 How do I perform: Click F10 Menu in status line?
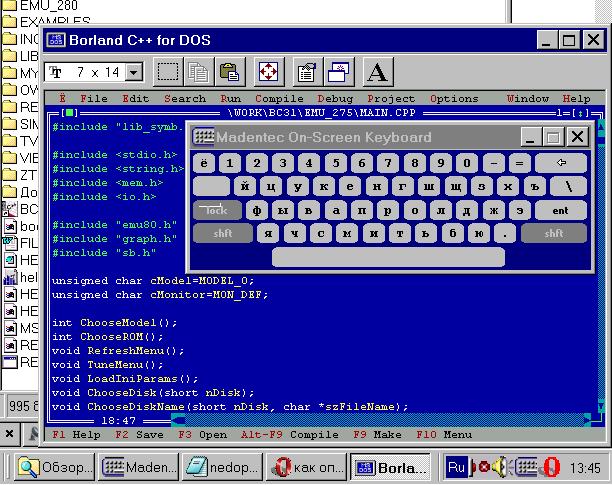click(444, 435)
